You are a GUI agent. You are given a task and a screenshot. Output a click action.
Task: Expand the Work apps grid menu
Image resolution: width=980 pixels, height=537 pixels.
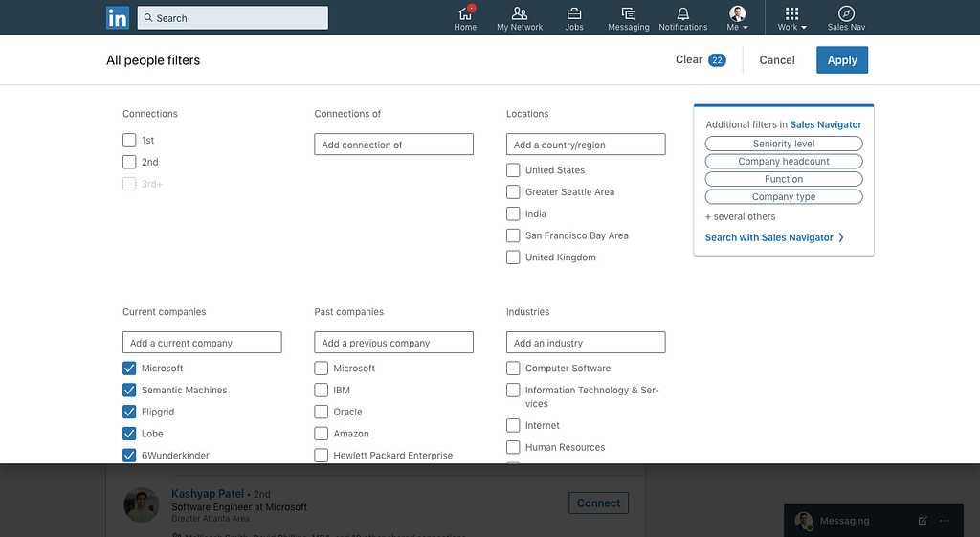coord(791,18)
